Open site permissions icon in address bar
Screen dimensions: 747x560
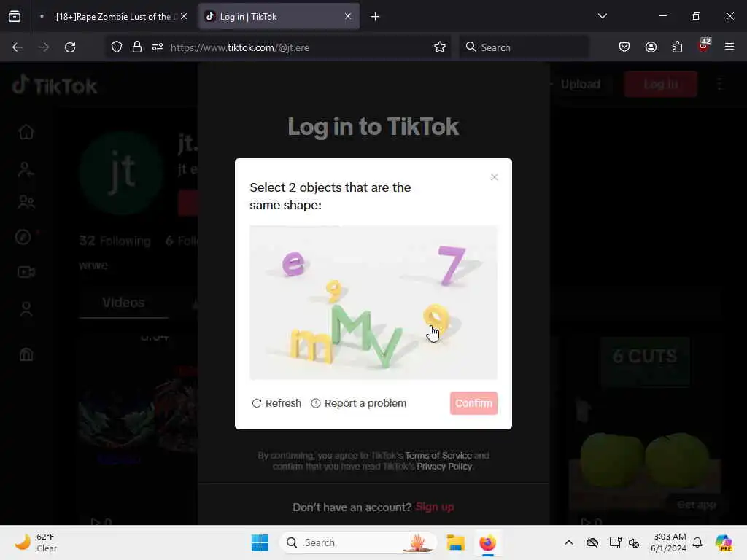click(x=158, y=47)
